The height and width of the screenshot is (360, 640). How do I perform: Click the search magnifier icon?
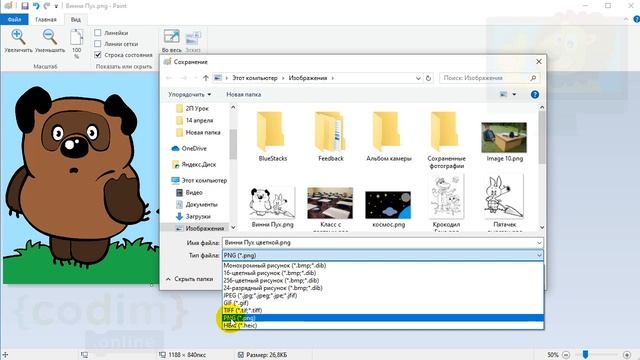coord(533,78)
